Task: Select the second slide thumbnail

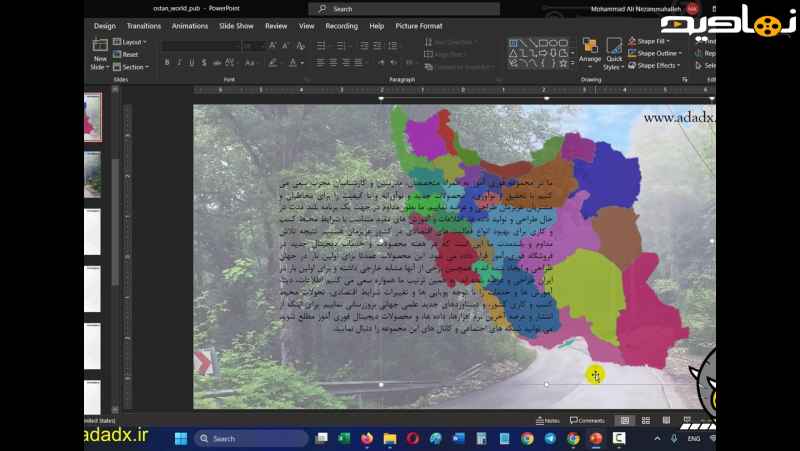Action: (x=92, y=174)
